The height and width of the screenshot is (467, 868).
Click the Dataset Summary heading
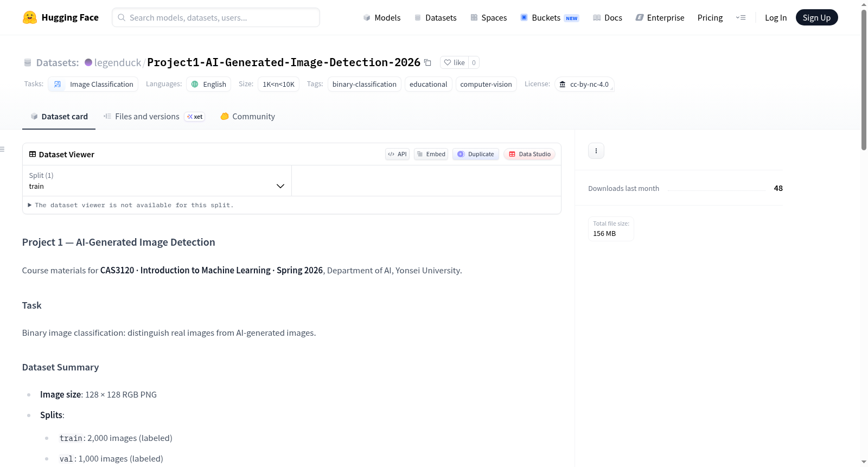coord(61,367)
